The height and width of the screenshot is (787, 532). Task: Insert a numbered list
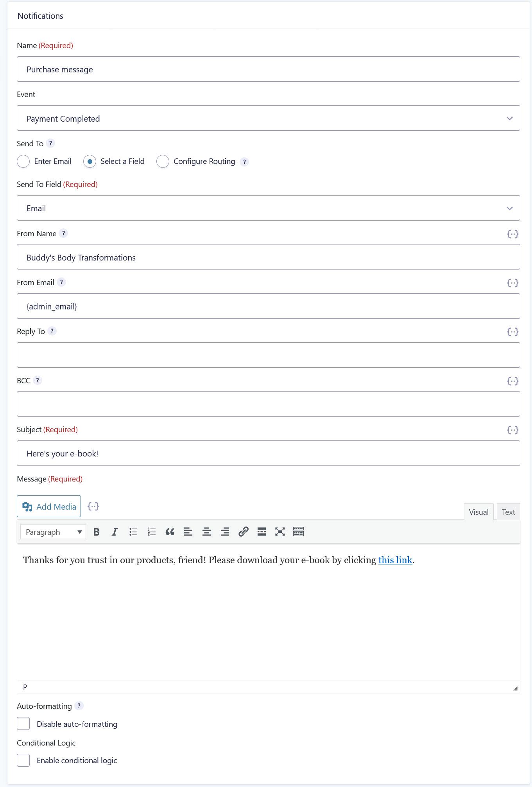(x=152, y=532)
